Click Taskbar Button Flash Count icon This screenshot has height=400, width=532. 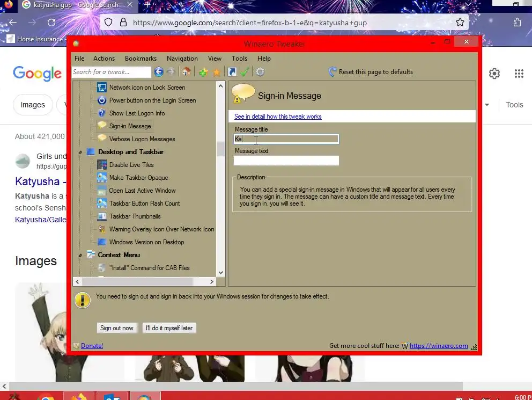pos(102,203)
